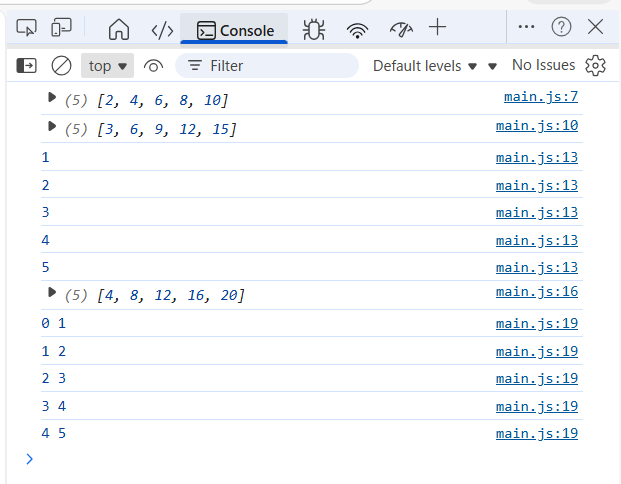Open the Network panel wifi icon
621x484 pixels.
pyautogui.click(x=357, y=29)
